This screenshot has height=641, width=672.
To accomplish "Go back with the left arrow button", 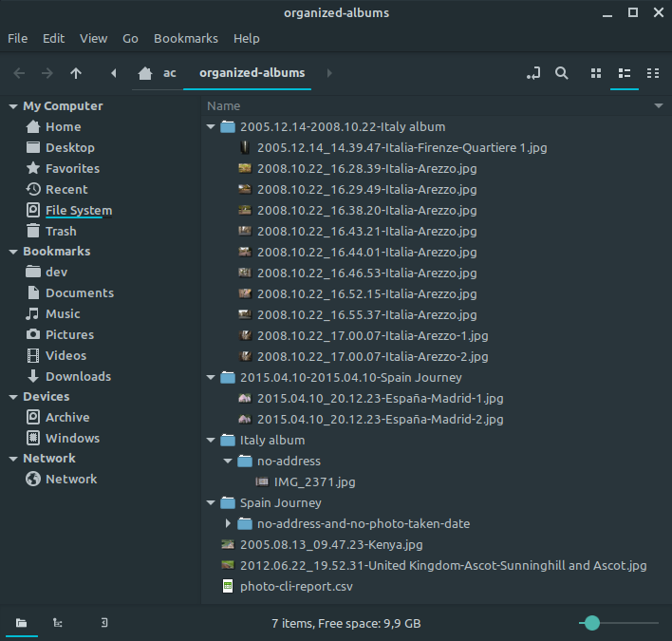I will pyautogui.click(x=19, y=73).
